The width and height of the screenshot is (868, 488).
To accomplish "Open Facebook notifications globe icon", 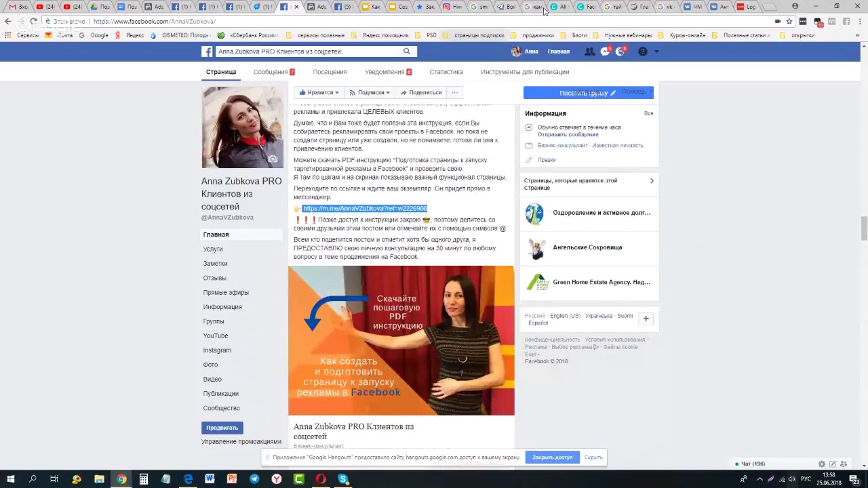I will [620, 52].
